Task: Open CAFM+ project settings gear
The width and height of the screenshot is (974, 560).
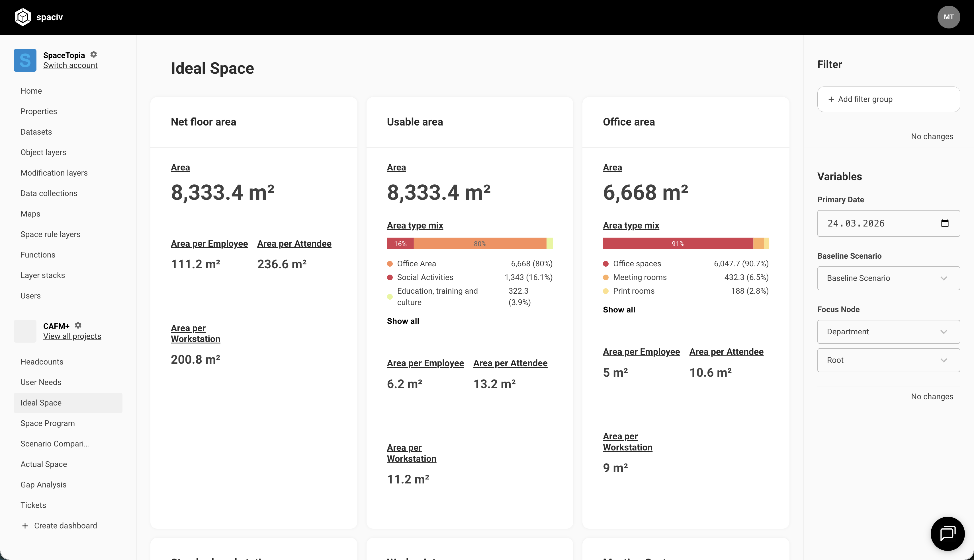Action: point(78,325)
